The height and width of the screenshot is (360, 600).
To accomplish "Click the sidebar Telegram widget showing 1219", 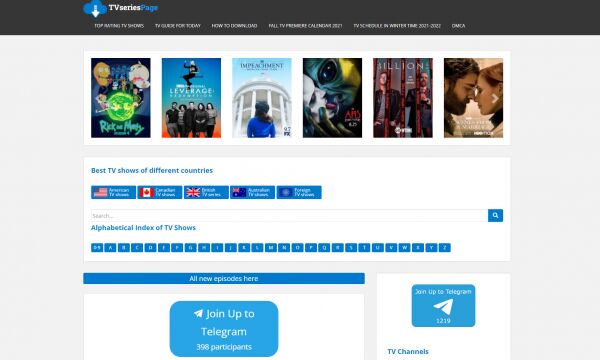I will coord(443,306).
